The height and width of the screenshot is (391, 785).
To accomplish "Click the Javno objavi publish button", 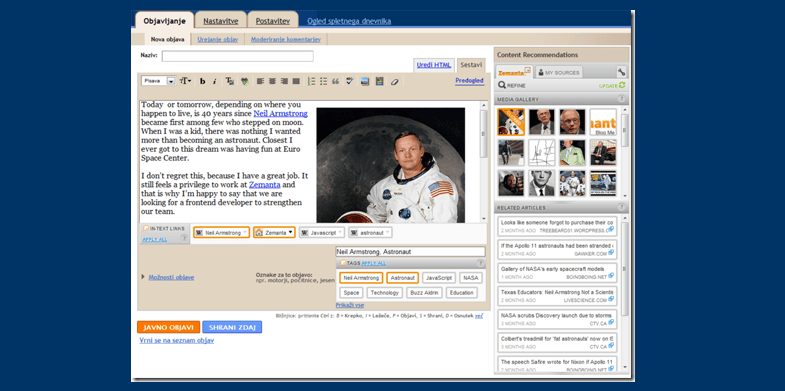I will point(169,327).
